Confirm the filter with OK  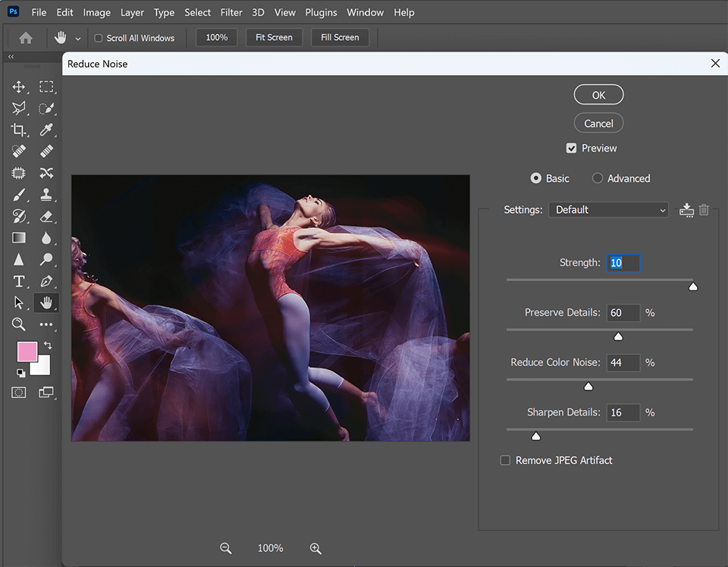(598, 95)
